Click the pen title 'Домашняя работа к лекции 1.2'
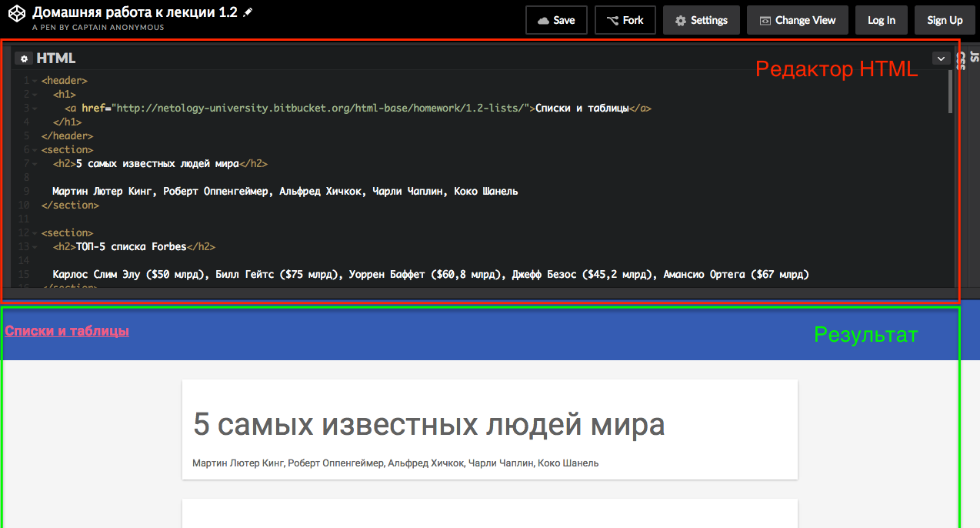 (x=135, y=12)
